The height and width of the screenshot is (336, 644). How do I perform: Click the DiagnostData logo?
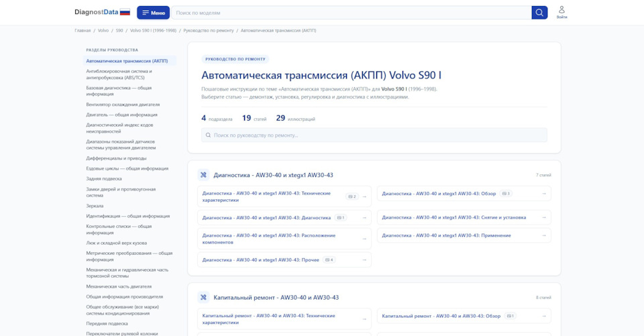pos(97,12)
